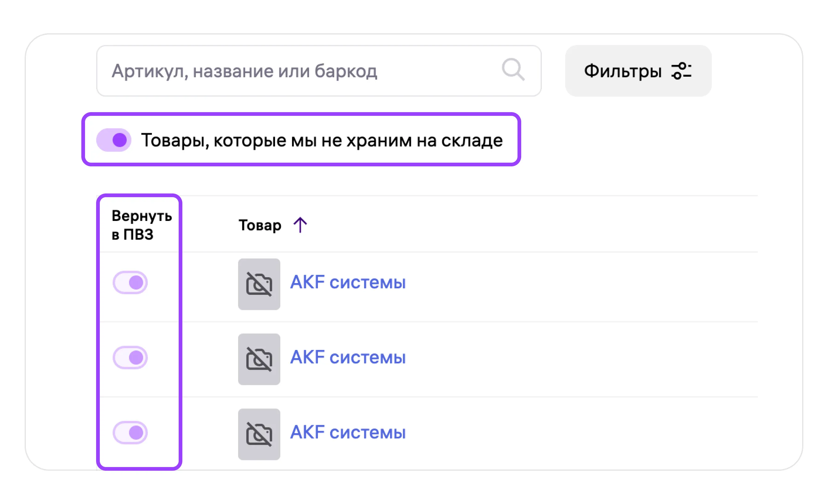Focus the Артикул, название или баркод field
Viewport: 828px width, 504px height.
pyautogui.click(x=302, y=71)
